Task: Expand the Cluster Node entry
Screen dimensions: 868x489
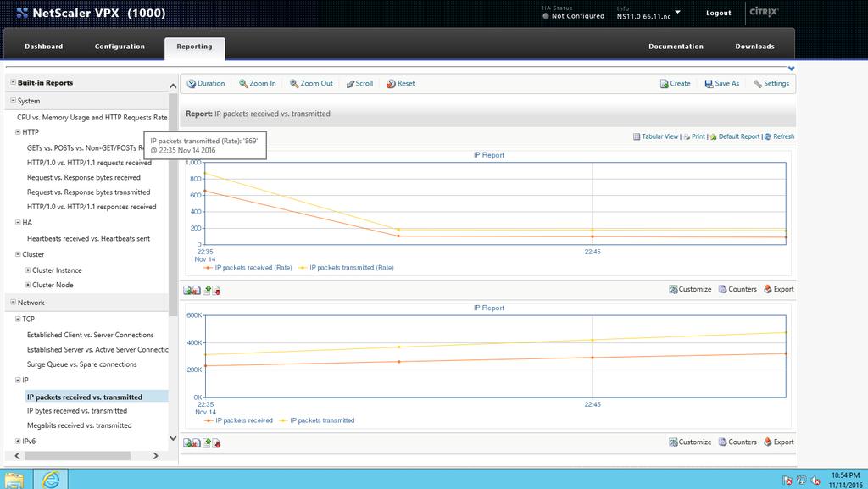Action: 28,285
